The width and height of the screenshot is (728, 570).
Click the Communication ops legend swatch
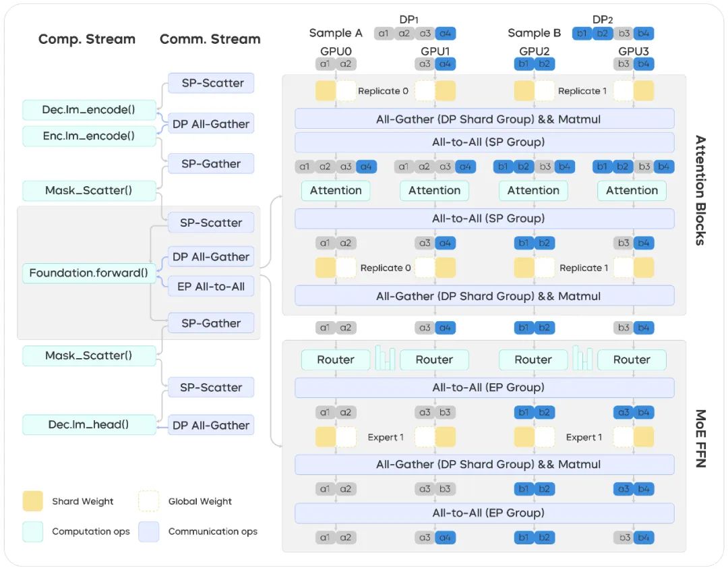pyautogui.click(x=148, y=531)
